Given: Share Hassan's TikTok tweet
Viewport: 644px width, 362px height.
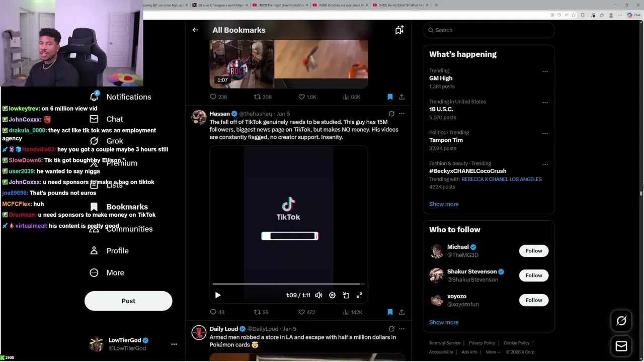Looking at the screenshot, I should [401, 312].
